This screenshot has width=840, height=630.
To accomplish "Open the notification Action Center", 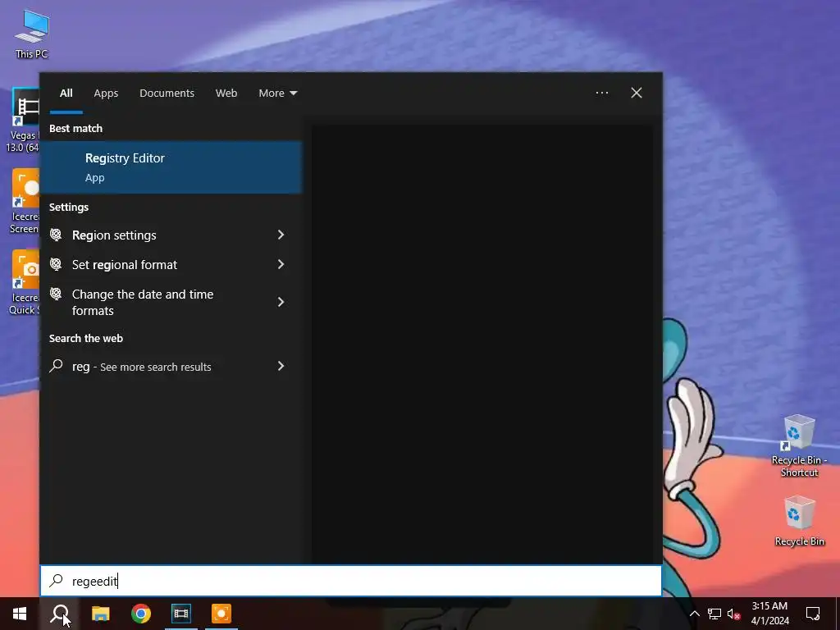I will coord(813,614).
